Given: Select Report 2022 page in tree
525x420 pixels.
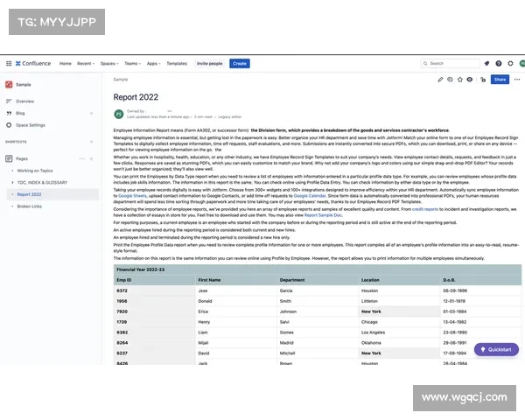Looking at the screenshot, I should tap(29, 194).
